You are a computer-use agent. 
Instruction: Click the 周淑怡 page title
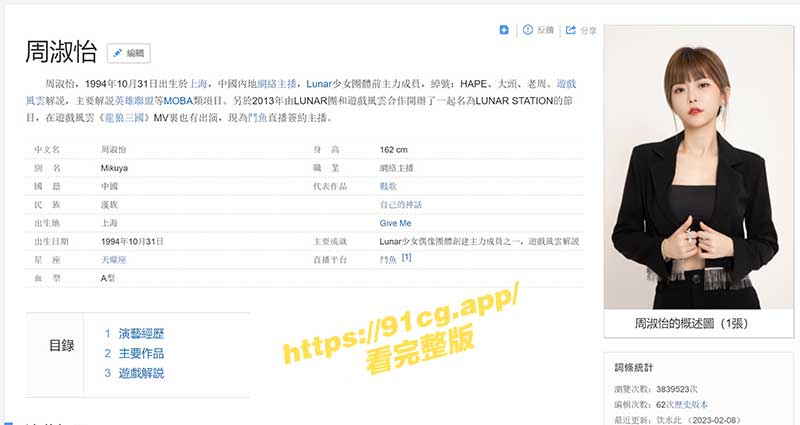point(61,52)
